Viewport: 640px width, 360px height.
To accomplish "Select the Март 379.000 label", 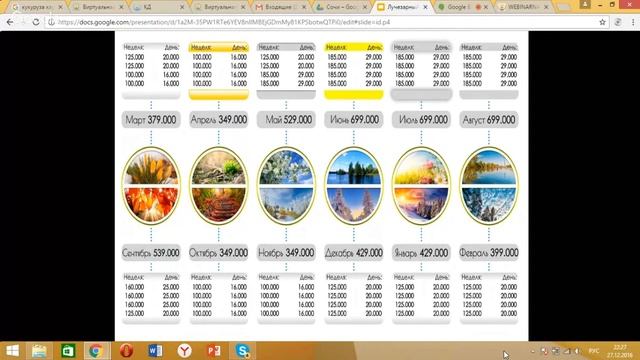I will tap(151, 120).
